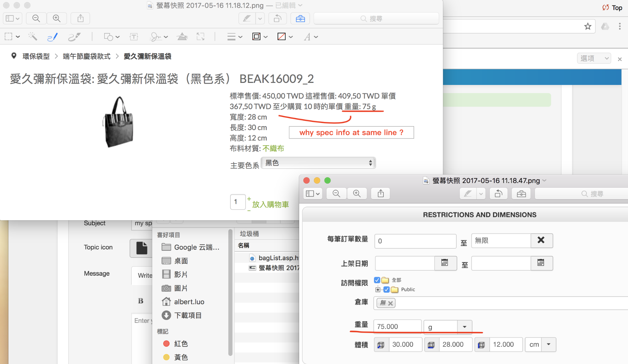Remove the 無 warehouse tag
This screenshot has width=628, height=364.
tap(391, 303)
